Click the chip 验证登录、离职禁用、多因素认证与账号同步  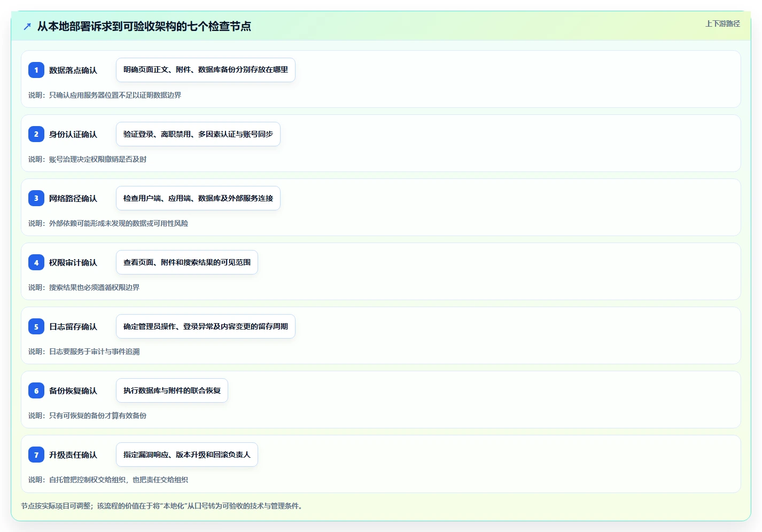(198, 134)
